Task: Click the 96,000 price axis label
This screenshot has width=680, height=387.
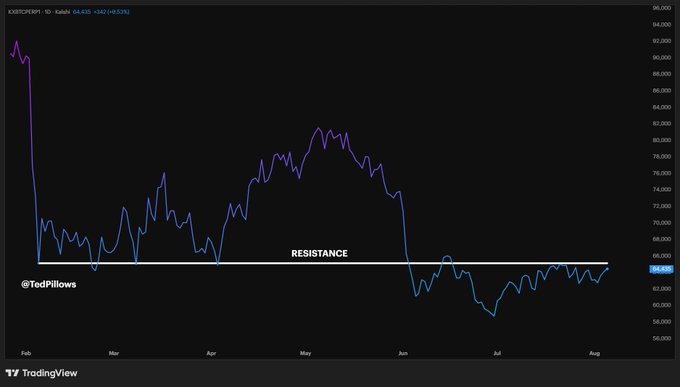Action: point(662,8)
